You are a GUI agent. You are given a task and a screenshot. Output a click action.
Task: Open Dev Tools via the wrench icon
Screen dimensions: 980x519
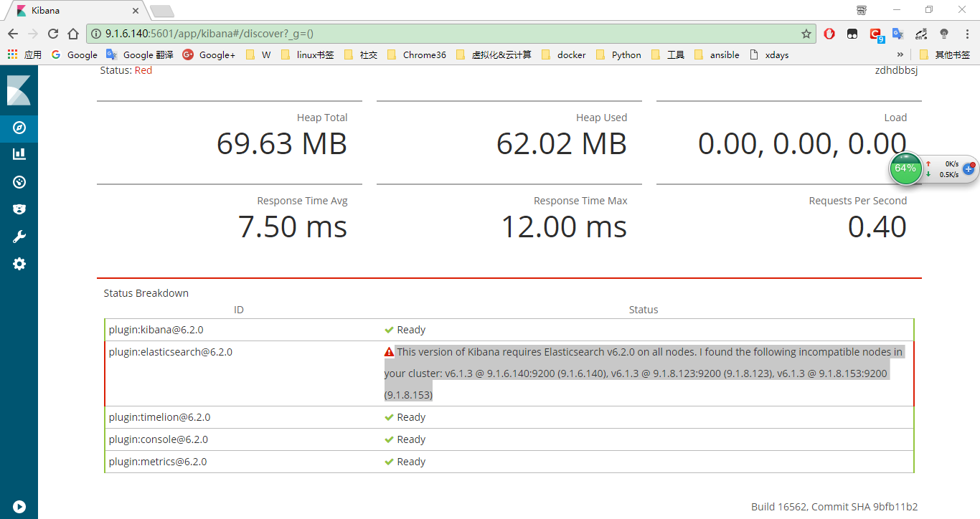click(x=19, y=237)
